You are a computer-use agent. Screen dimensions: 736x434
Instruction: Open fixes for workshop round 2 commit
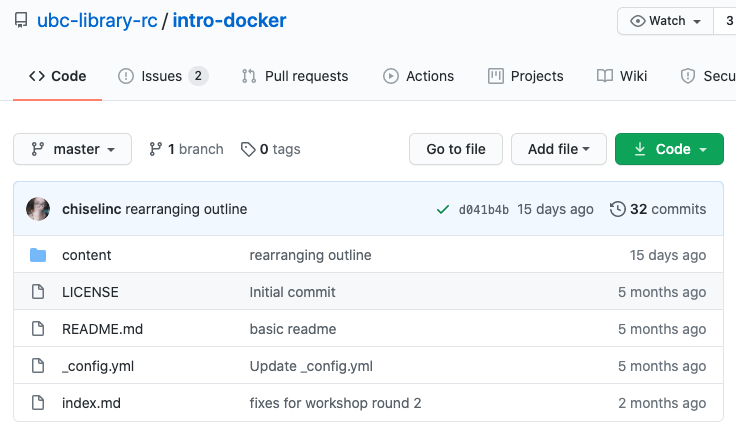click(335, 403)
